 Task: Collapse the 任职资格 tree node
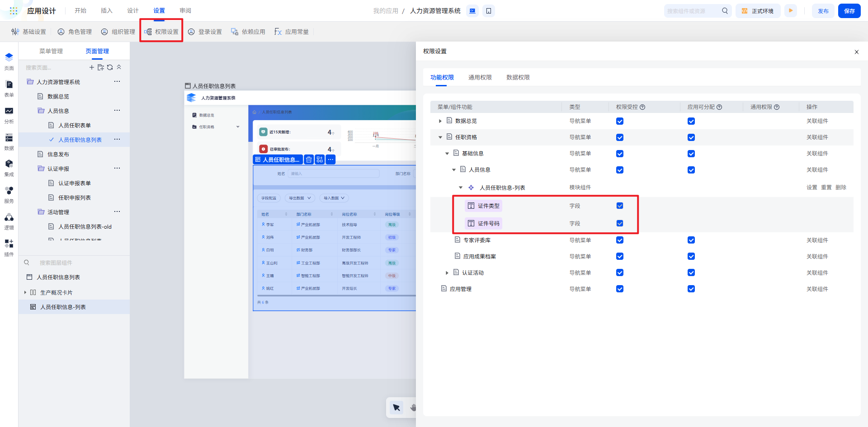pyautogui.click(x=440, y=137)
